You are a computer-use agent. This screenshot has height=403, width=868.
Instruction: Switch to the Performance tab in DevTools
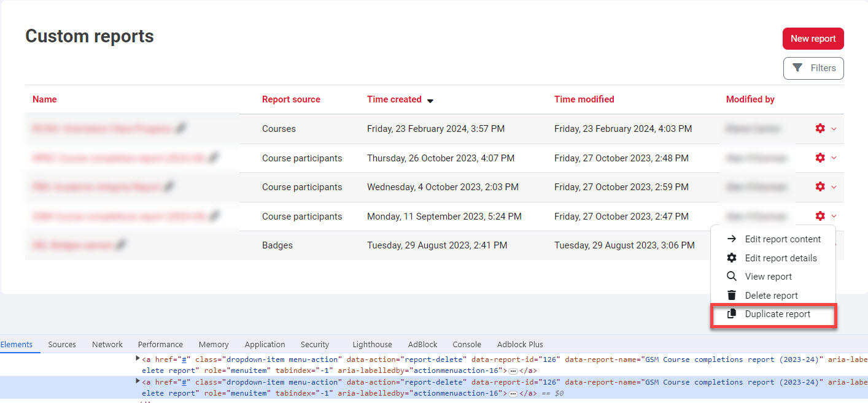160,344
